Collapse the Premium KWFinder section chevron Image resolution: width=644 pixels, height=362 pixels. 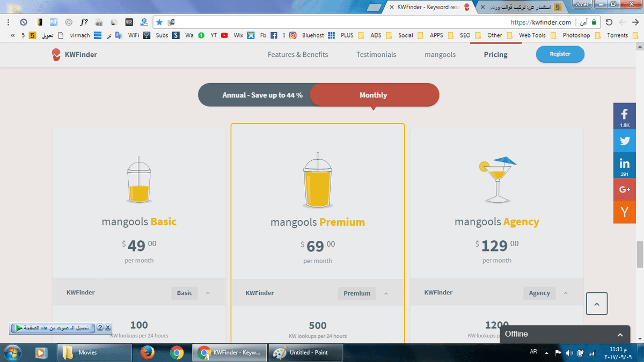tap(386, 293)
